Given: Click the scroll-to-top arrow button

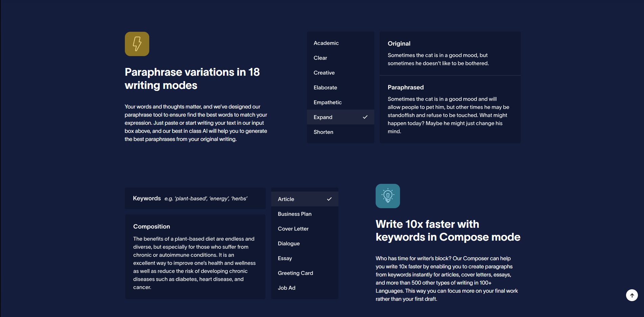Looking at the screenshot, I should point(632,295).
